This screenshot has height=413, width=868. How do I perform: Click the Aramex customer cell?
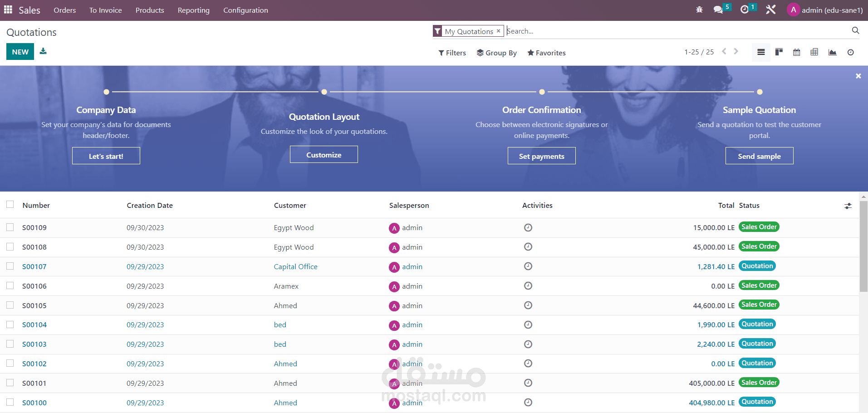coord(286,286)
